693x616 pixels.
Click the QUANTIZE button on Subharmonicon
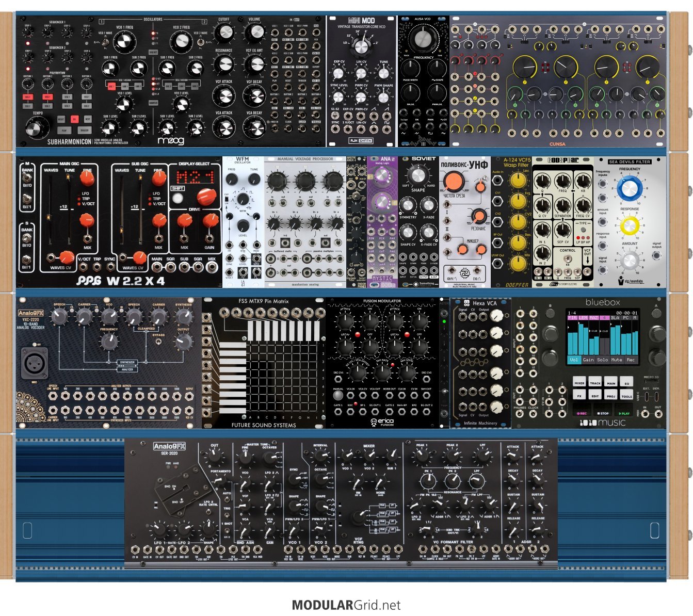tap(153, 102)
